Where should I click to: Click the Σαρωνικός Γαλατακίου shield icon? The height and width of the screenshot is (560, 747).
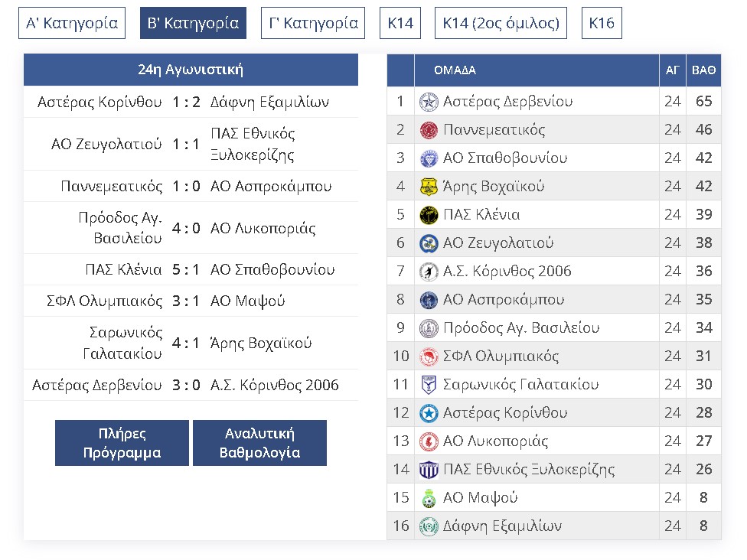click(429, 385)
